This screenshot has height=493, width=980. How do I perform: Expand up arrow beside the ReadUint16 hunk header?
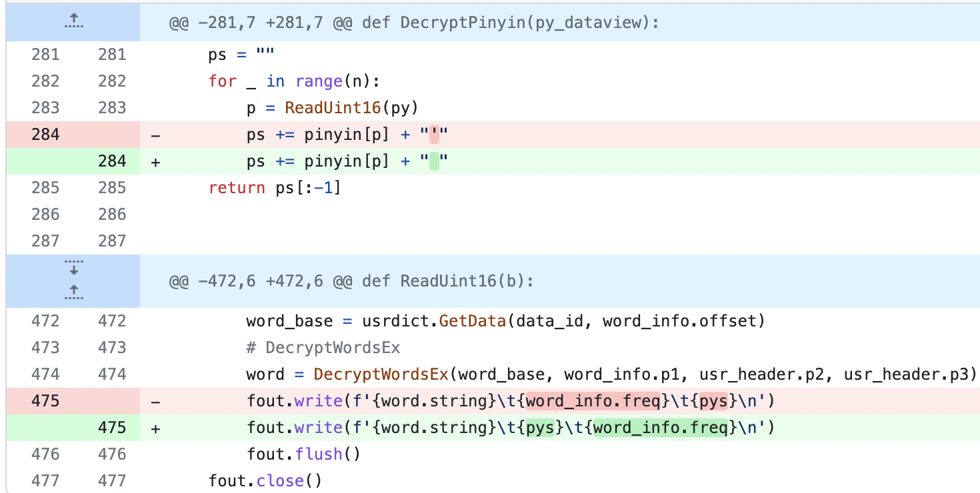point(73,292)
